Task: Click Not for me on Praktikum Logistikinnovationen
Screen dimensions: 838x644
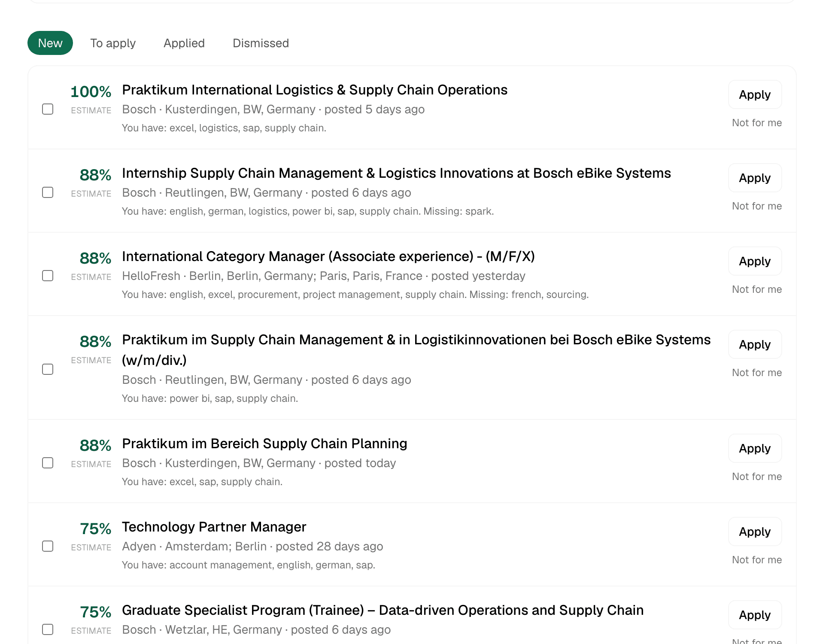Action: 757,373
